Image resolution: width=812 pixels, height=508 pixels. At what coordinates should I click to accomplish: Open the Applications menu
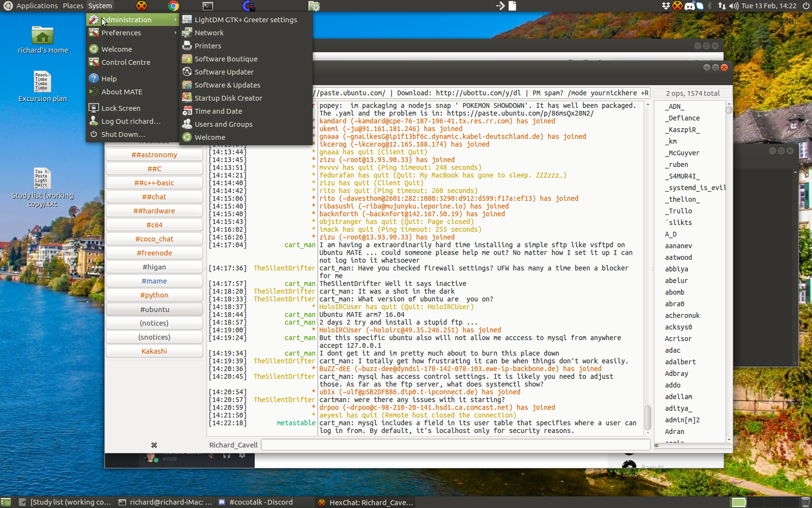(37, 6)
